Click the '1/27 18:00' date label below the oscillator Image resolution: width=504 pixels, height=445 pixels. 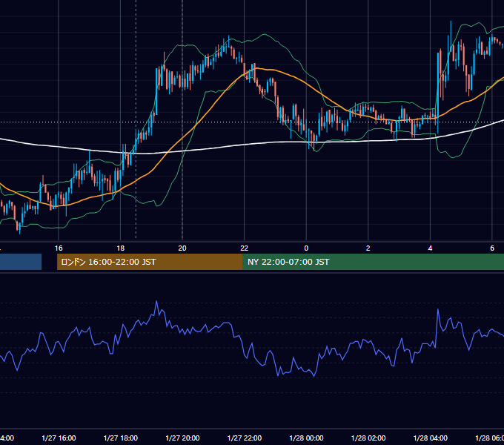121,438
